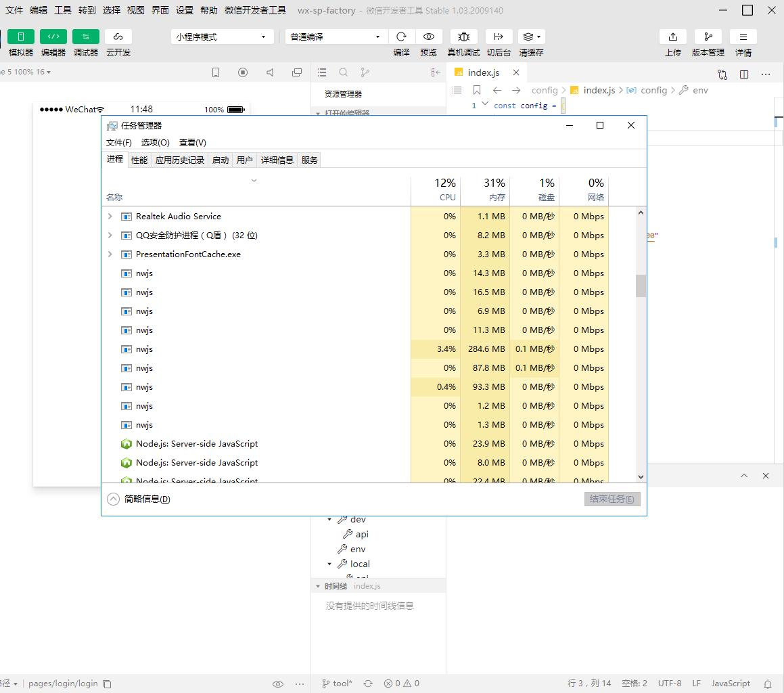Click the fewer details toggle button
Screen dimensions: 784x693
click(x=139, y=499)
